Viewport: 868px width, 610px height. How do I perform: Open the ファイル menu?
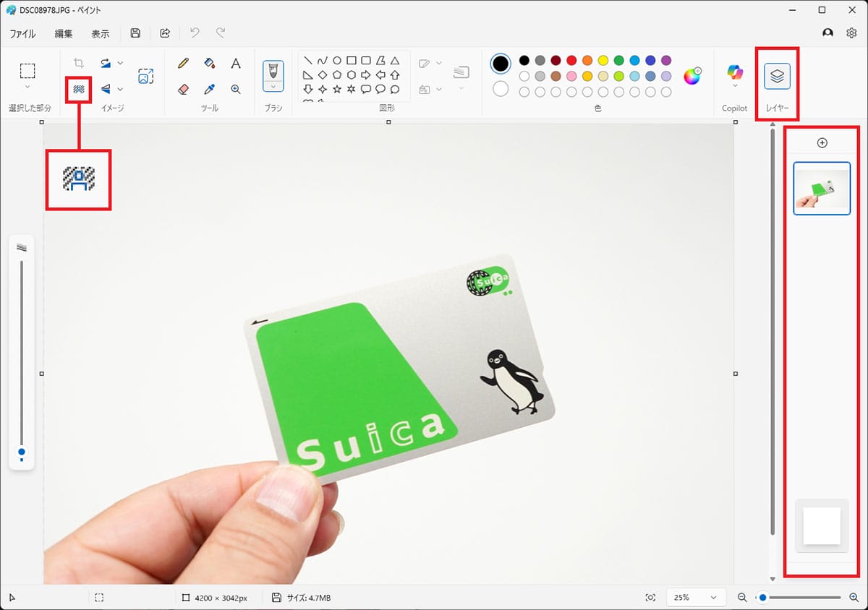click(23, 34)
